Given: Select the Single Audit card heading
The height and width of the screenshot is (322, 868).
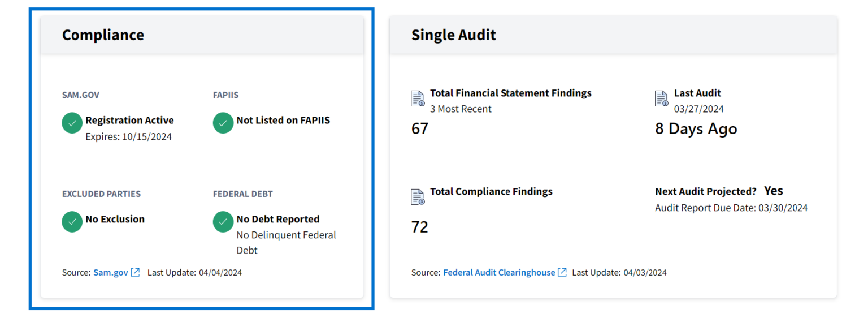Looking at the screenshot, I should click(x=453, y=35).
